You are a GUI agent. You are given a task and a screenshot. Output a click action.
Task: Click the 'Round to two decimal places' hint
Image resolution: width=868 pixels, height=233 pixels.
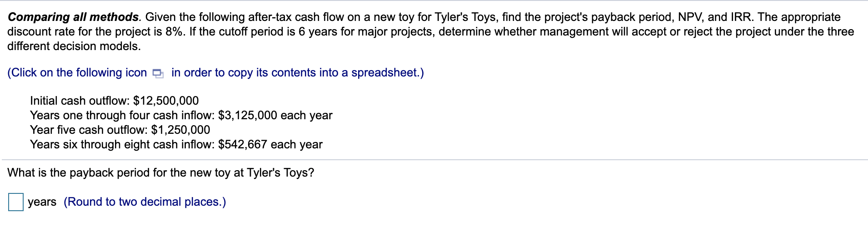click(x=145, y=202)
